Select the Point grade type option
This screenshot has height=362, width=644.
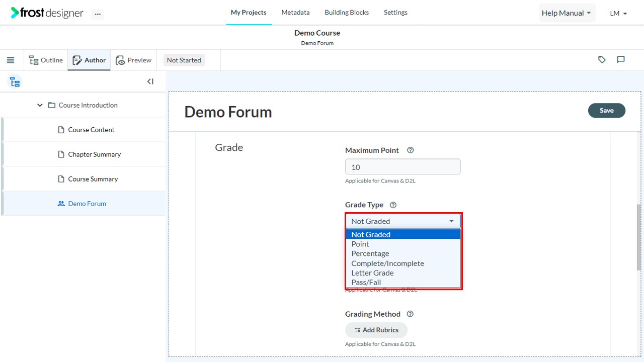click(403, 244)
